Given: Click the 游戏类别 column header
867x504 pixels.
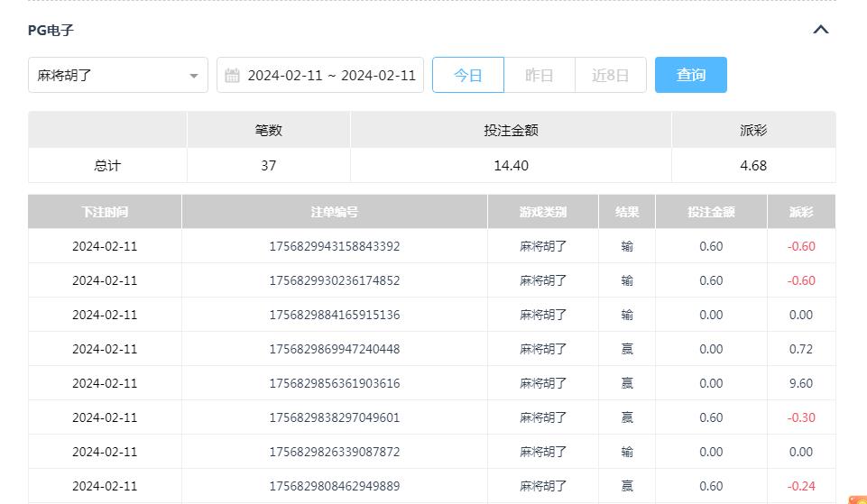Looking at the screenshot, I should (543, 212).
